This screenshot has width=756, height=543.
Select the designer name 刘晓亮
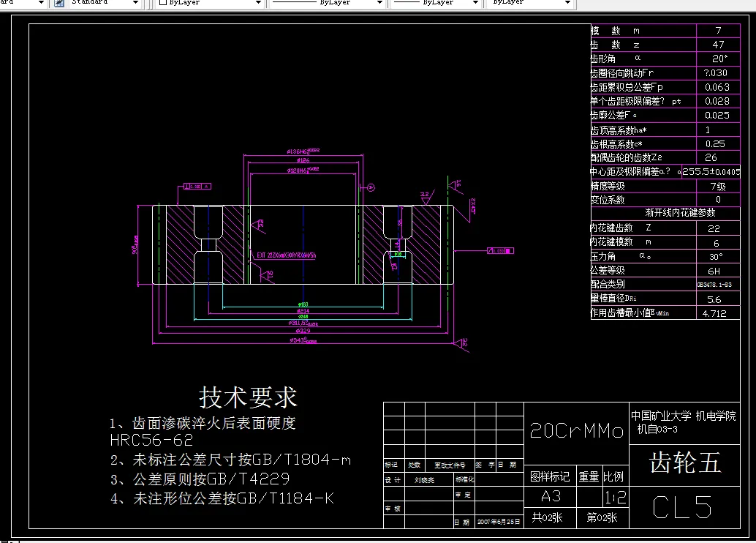click(424, 480)
